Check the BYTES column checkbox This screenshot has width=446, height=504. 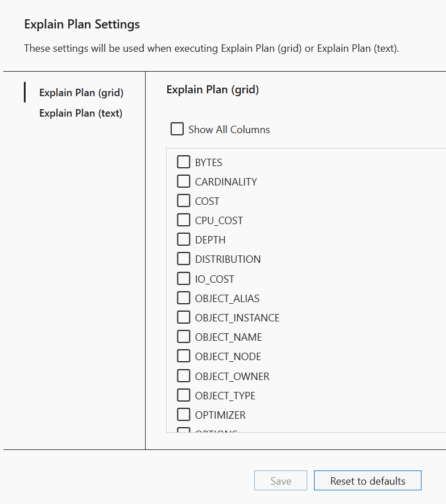[184, 162]
